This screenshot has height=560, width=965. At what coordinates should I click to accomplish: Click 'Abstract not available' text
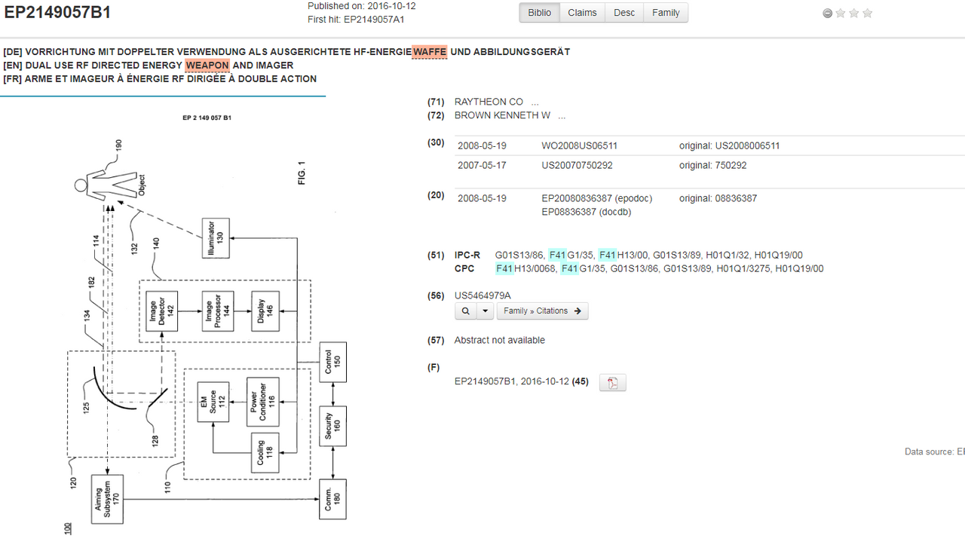pyautogui.click(x=499, y=340)
